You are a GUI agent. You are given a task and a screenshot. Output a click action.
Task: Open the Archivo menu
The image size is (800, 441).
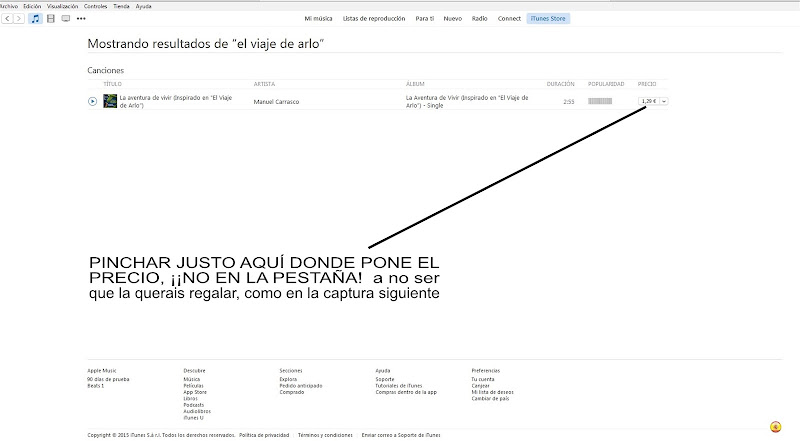pos(9,7)
